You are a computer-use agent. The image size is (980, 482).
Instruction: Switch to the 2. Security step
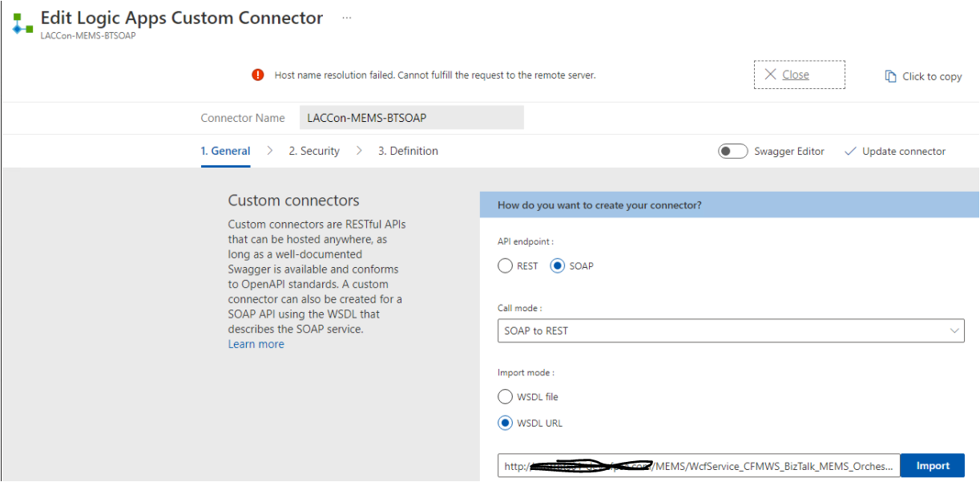point(313,151)
